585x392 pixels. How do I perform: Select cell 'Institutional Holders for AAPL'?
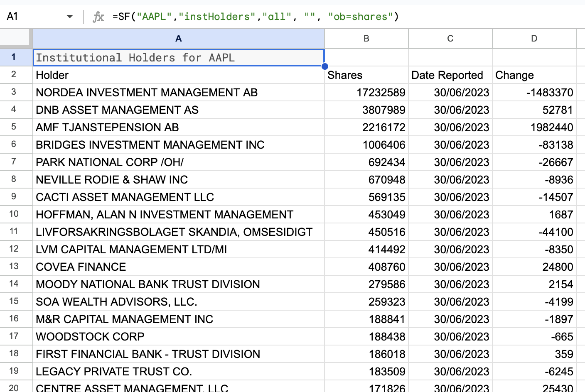pyautogui.click(x=179, y=57)
